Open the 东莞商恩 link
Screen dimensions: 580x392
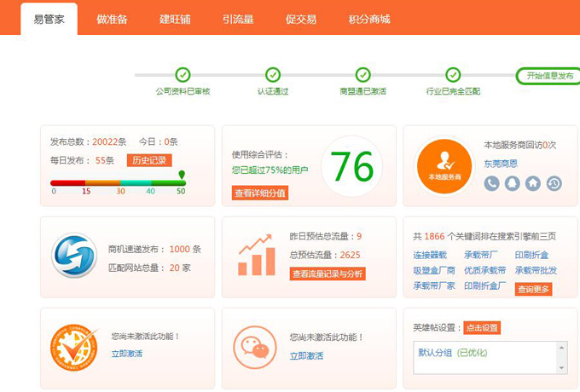(x=501, y=164)
